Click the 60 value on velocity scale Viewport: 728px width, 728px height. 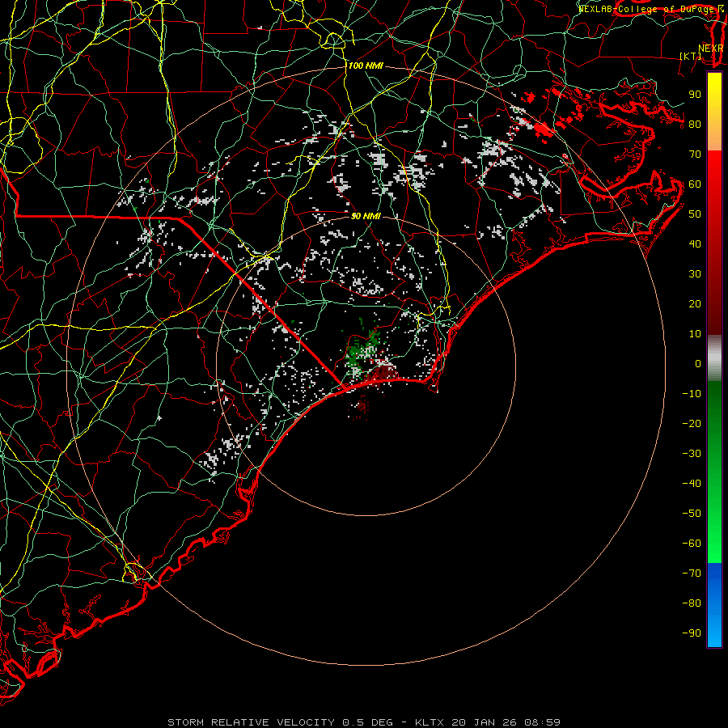695,184
